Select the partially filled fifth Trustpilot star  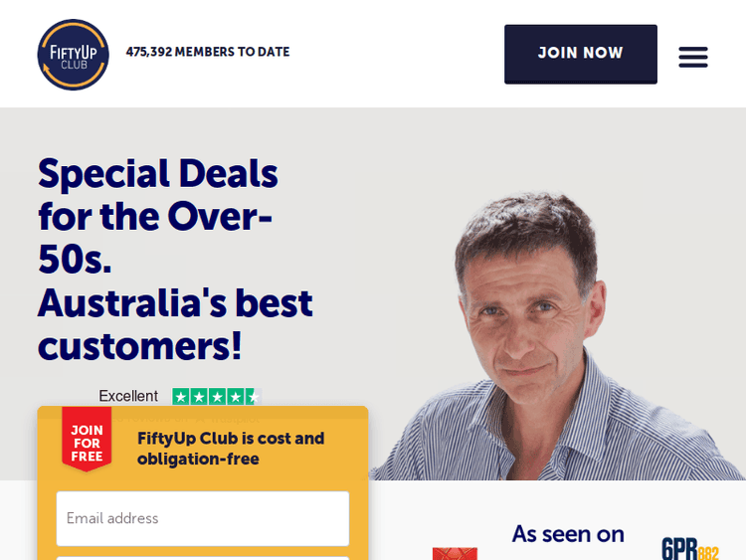point(254,396)
